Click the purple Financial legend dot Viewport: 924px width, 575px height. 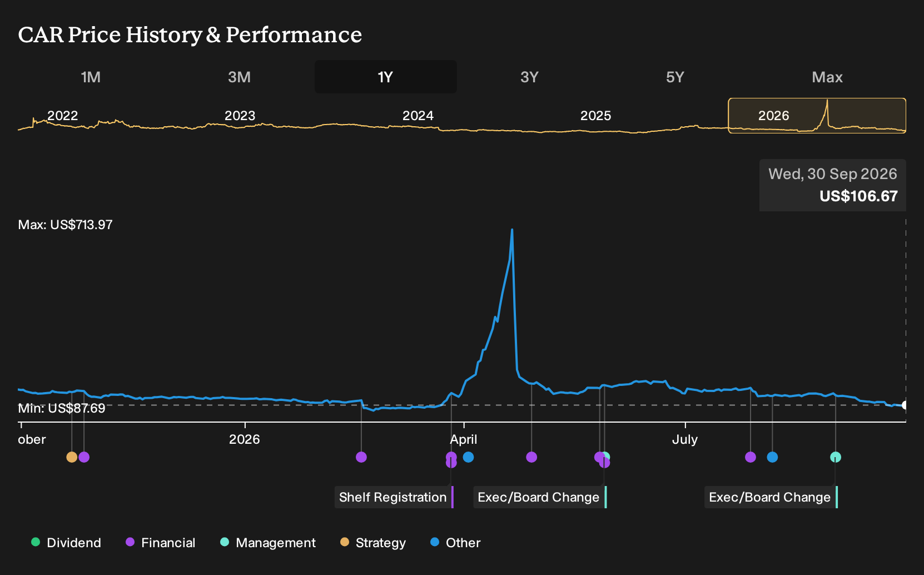pos(130,542)
